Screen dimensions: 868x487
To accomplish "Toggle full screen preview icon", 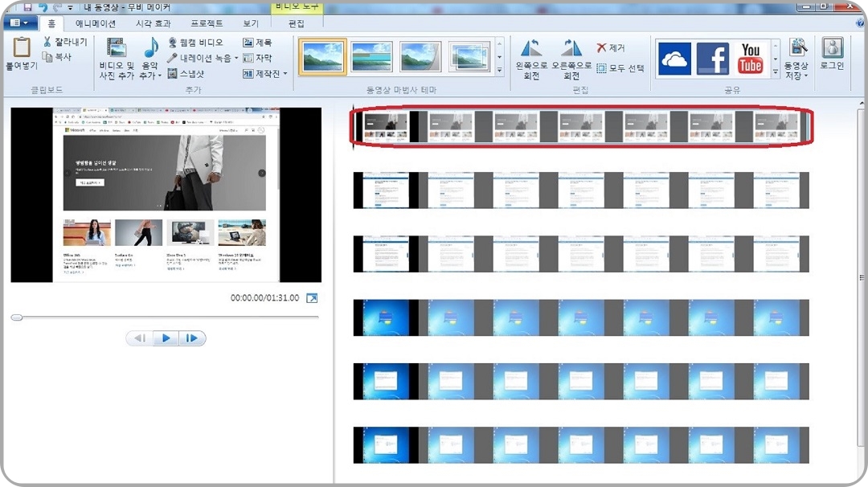I will click(312, 297).
